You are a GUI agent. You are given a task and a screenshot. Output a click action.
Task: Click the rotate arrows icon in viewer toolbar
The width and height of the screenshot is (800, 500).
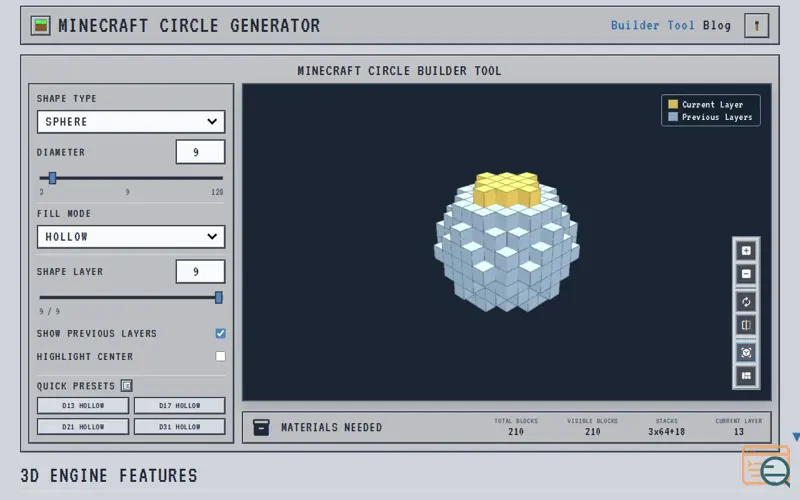tap(746, 302)
